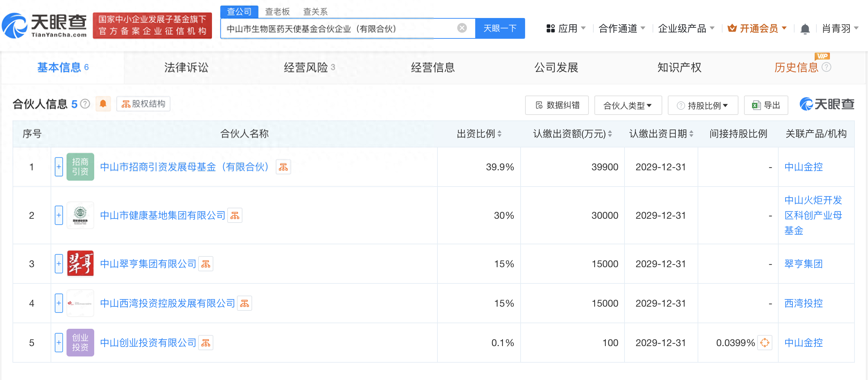This screenshot has width=868, height=380.
Task: Click the 数据纠错 button
Action: pos(557,105)
